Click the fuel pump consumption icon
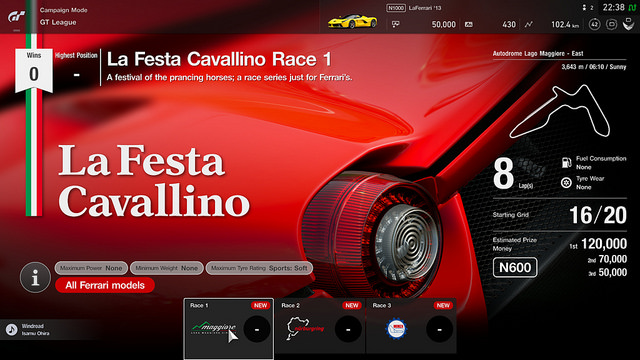Image resolution: width=640 pixels, height=360 pixels. click(566, 162)
